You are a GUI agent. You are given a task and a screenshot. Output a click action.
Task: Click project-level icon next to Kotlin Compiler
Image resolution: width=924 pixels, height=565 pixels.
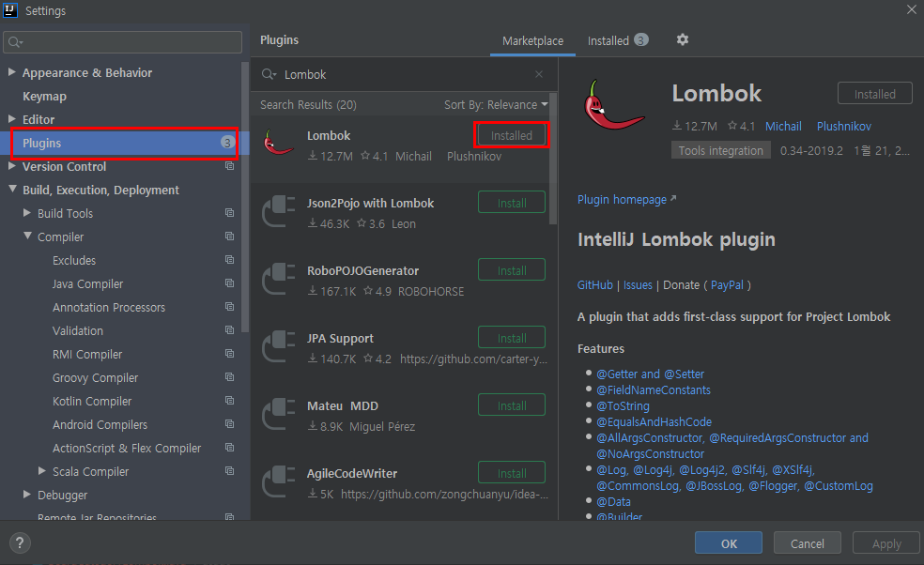coord(230,401)
